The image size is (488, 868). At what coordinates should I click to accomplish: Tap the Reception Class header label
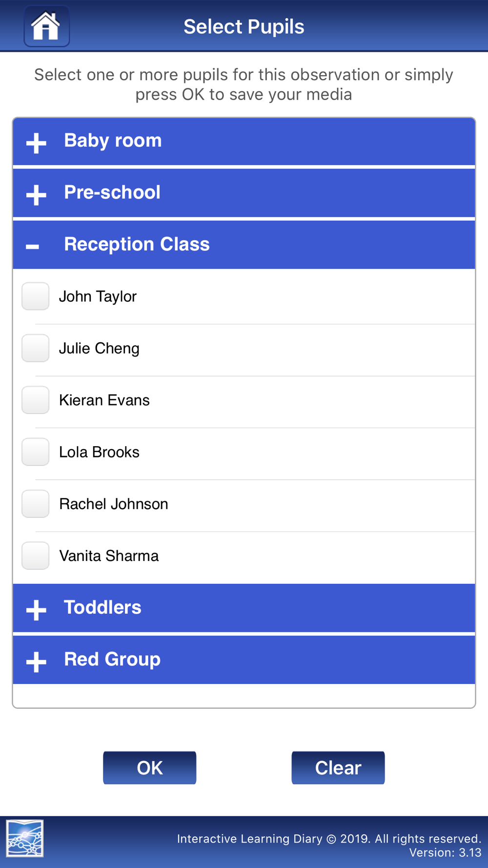click(137, 244)
